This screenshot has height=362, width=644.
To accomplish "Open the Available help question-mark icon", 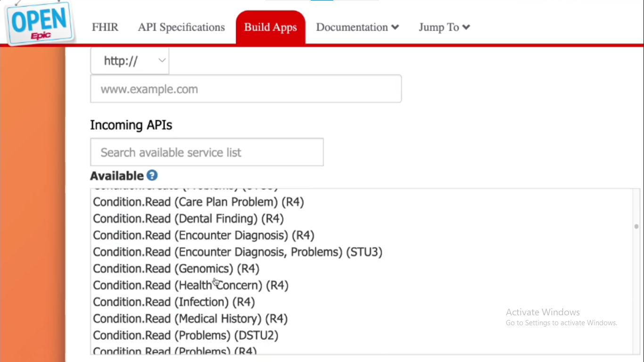I will click(x=152, y=175).
